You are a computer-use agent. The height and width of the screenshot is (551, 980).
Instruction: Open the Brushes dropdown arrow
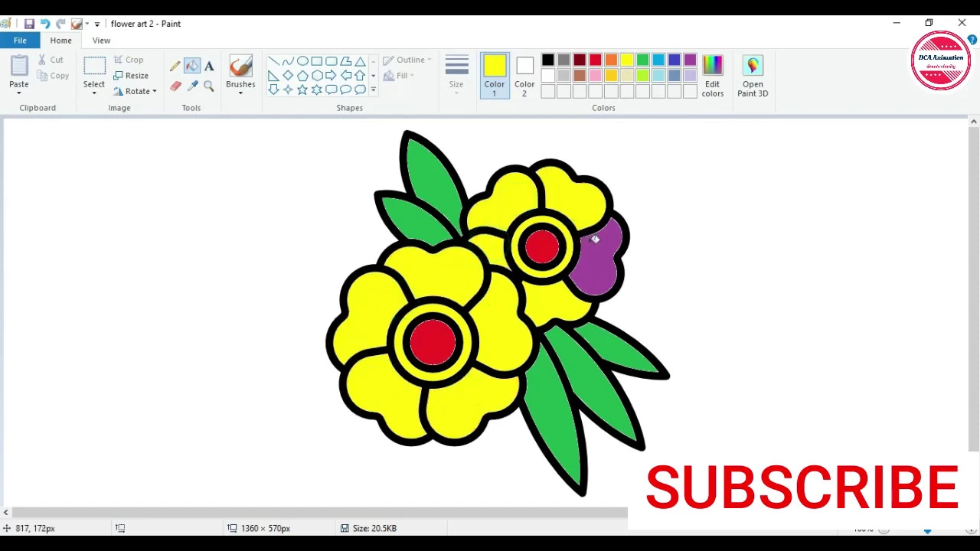click(x=240, y=93)
